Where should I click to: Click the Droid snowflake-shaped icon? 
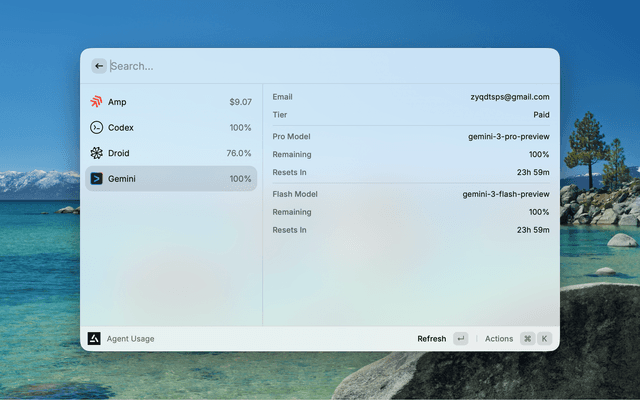[x=96, y=153]
